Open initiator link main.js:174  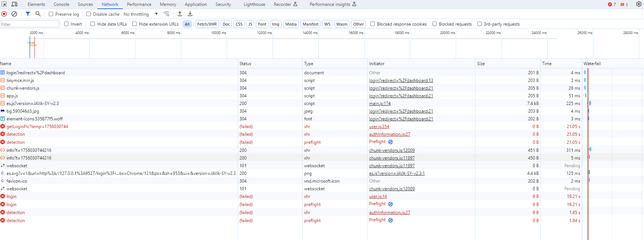click(x=380, y=104)
